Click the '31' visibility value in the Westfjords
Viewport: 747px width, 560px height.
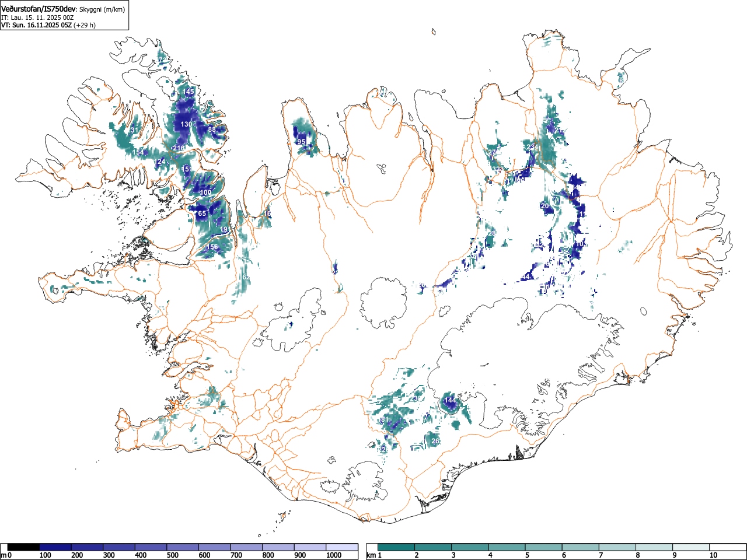click(135, 129)
